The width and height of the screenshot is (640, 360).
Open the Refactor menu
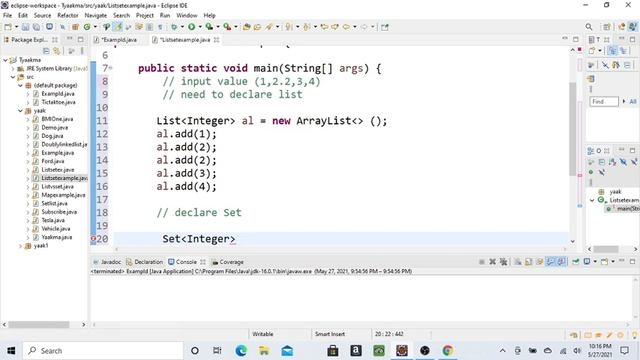(x=68, y=15)
